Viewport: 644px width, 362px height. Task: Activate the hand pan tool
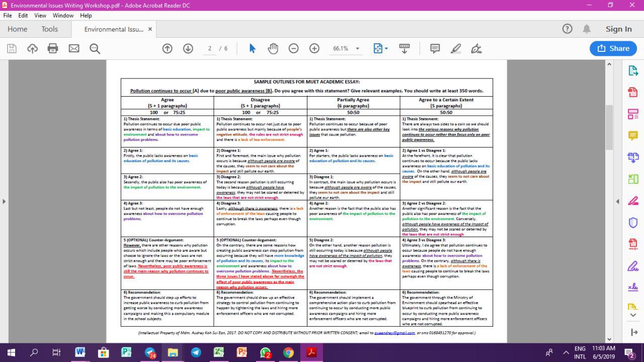tap(273, 48)
